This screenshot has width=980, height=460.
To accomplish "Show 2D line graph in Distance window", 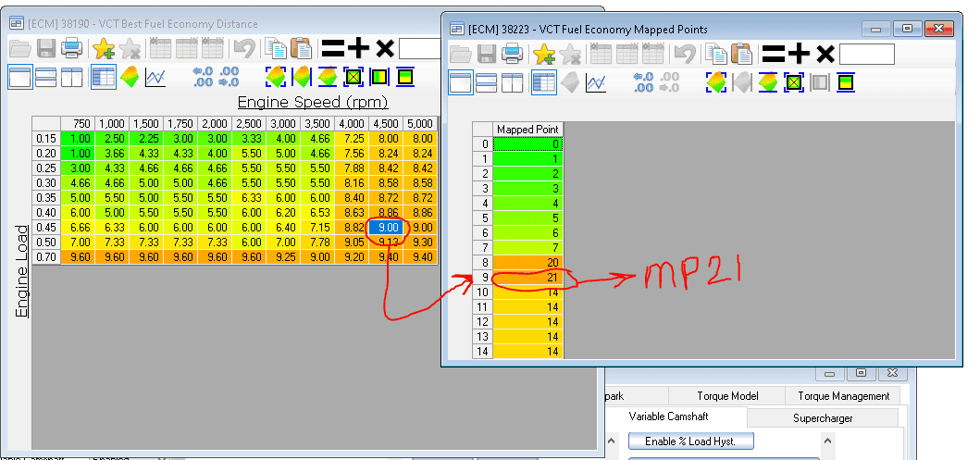I will [x=155, y=78].
